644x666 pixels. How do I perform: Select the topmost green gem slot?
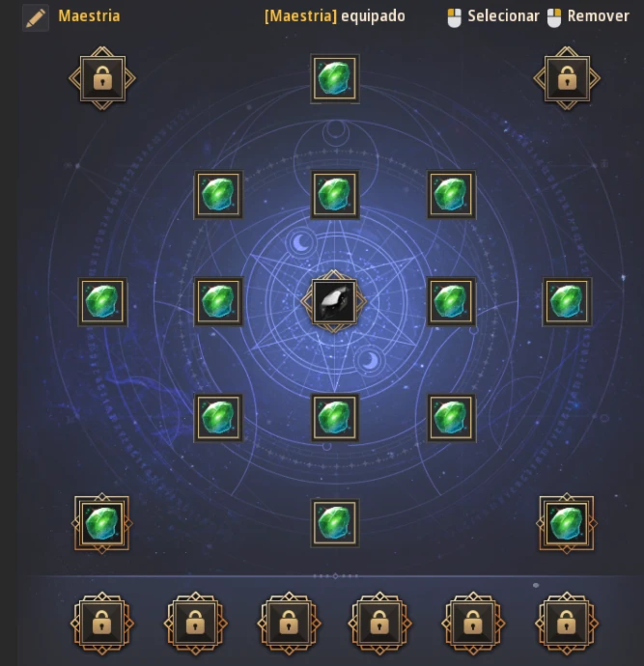[x=335, y=78]
